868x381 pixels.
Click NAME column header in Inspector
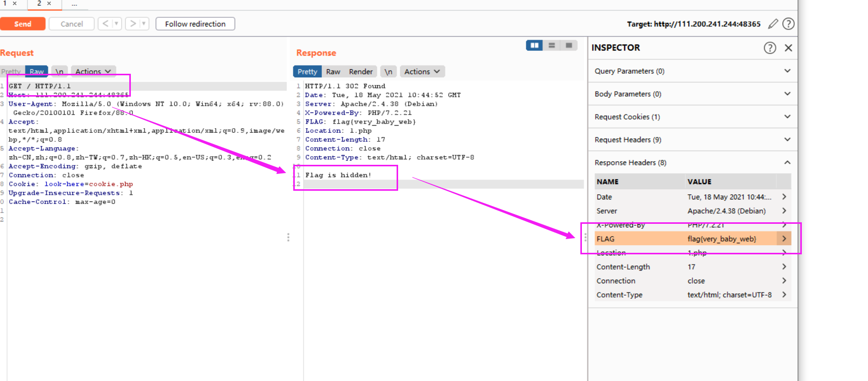click(x=607, y=182)
